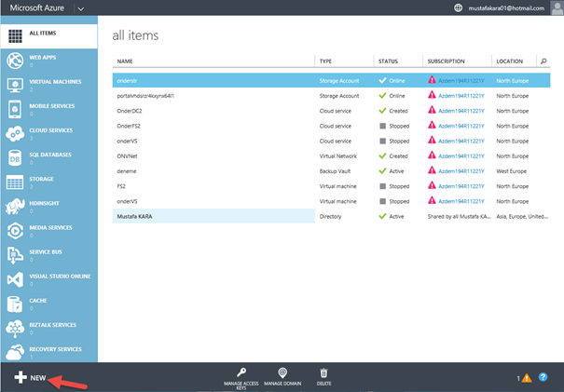Click the NEW plus button
564x392 pixels.
[x=30, y=377]
